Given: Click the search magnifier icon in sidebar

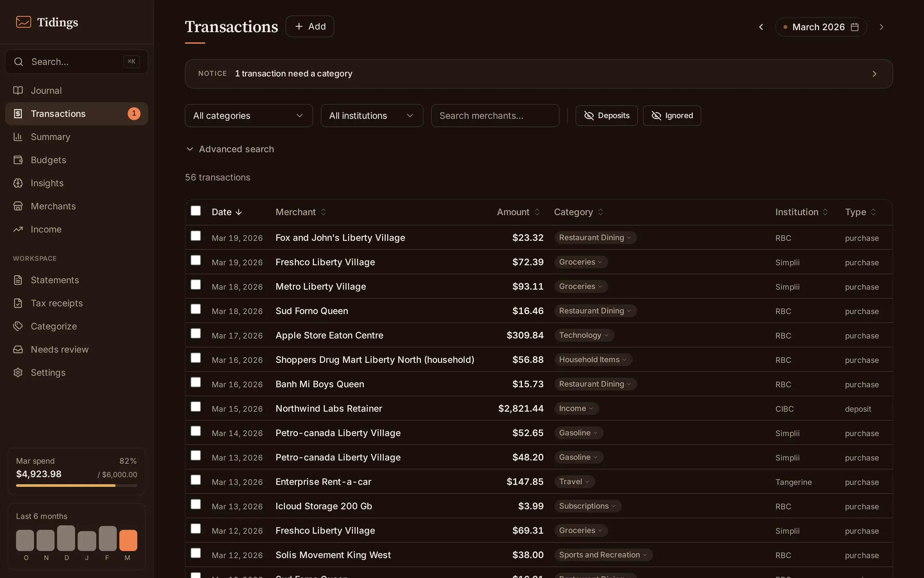Looking at the screenshot, I should pyautogui.click(x=18, y=62).
